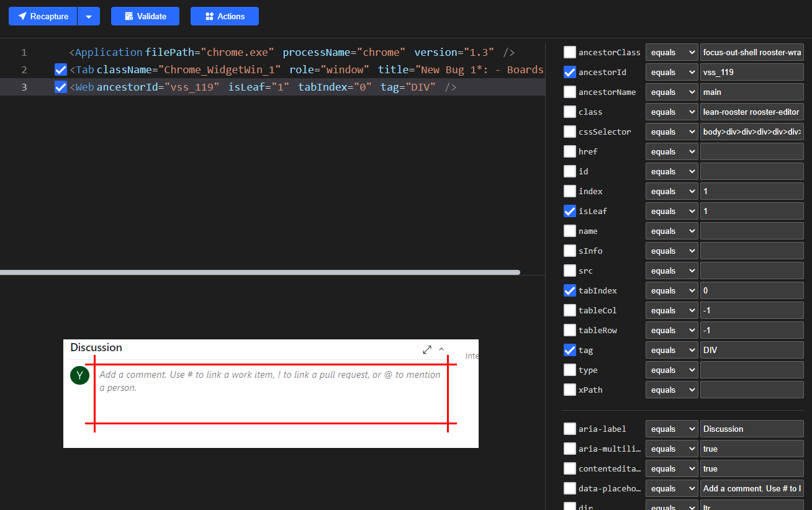Click the ancestorId value field
The height and width of the screenshot is (510, 812).
click(x=752, y=72)
